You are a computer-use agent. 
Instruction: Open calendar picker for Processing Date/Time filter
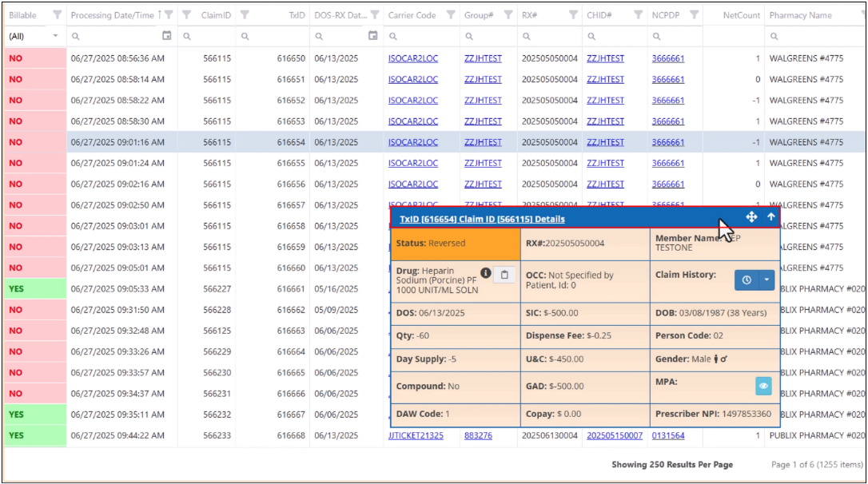166,36
